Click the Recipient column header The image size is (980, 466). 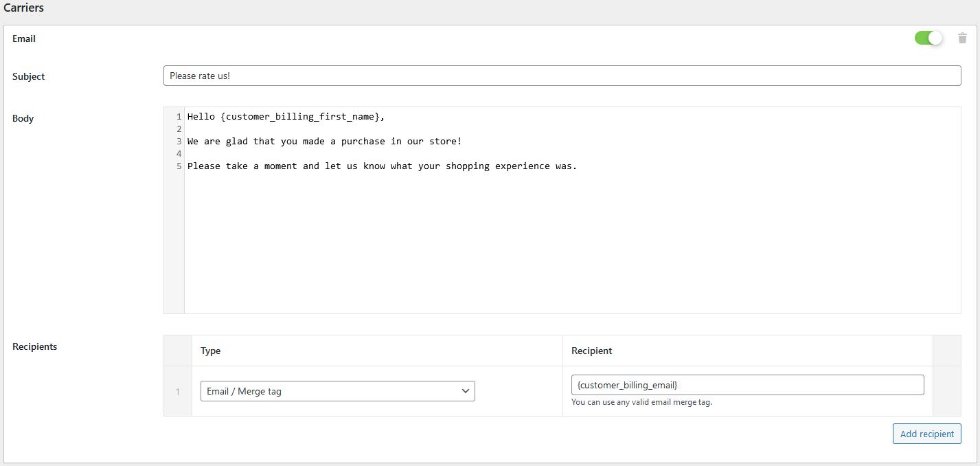(x=591, y=351)
